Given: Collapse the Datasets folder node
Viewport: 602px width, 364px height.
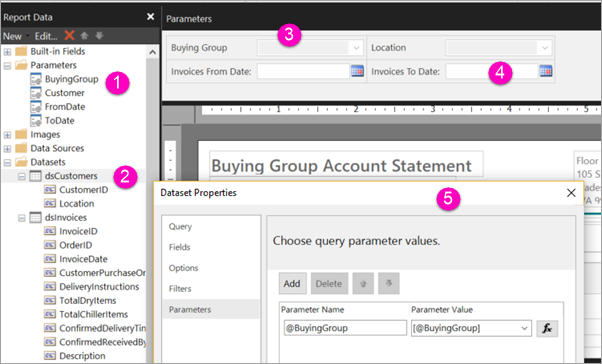Looking at the screenshot, I should coord(7,162).
